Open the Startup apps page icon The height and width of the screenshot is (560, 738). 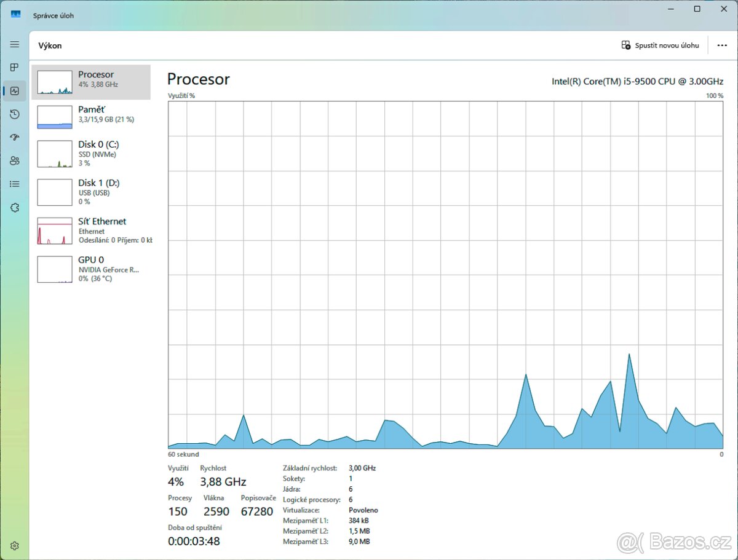[x=15, y=138]
